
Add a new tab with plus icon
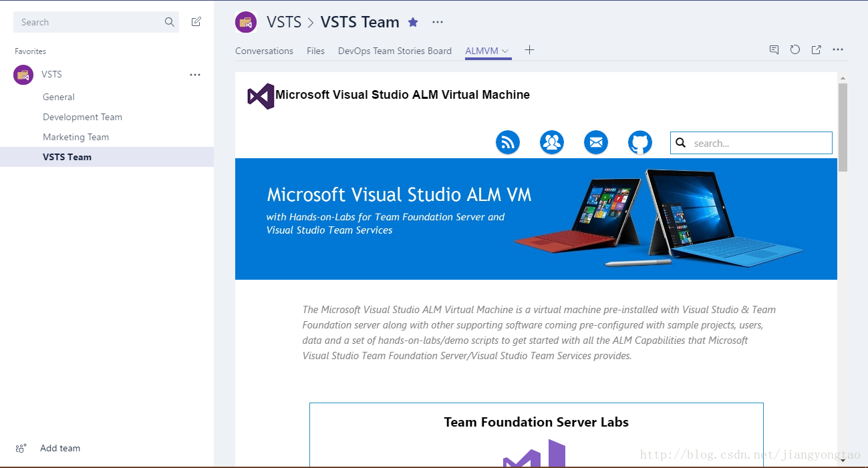point(529,50)
